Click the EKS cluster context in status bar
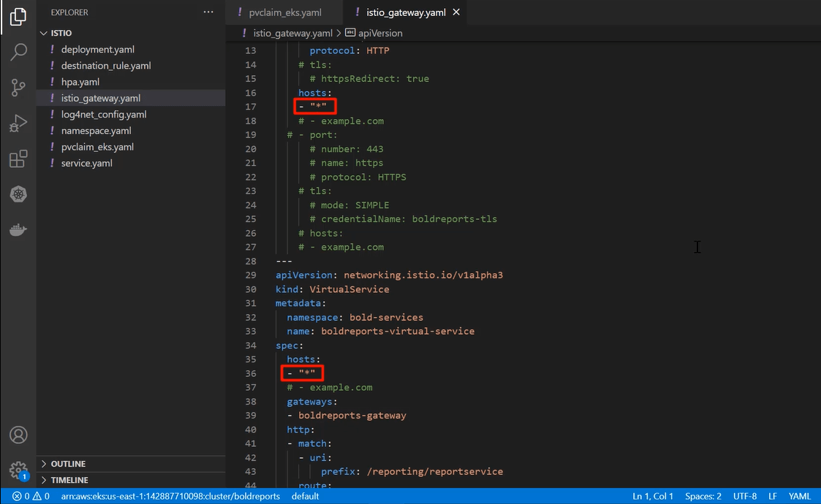Image resolution: width=821 pixels, height=504 pixels. pyautogui.click(x=170, y=496)
